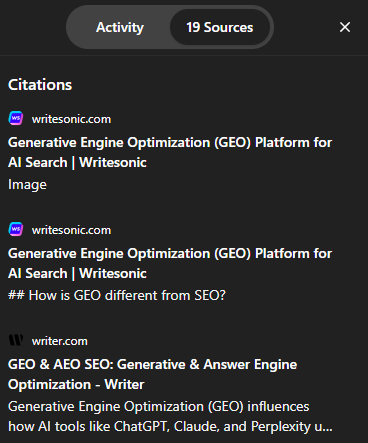Click the ChatGPT, Claude, Perplexity snippet text
This screenshot has height=443, width=368.
(170, 427)
